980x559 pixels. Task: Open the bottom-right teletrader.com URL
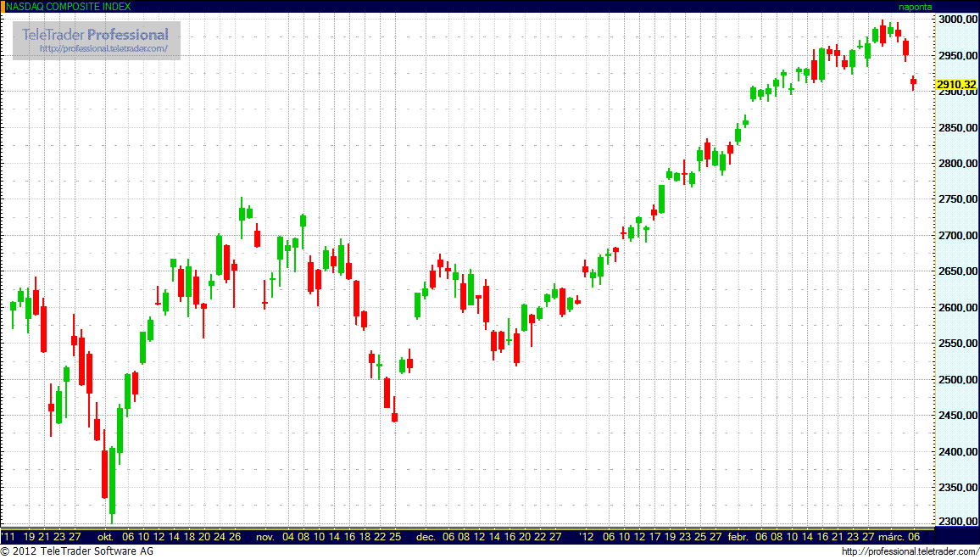910,552
